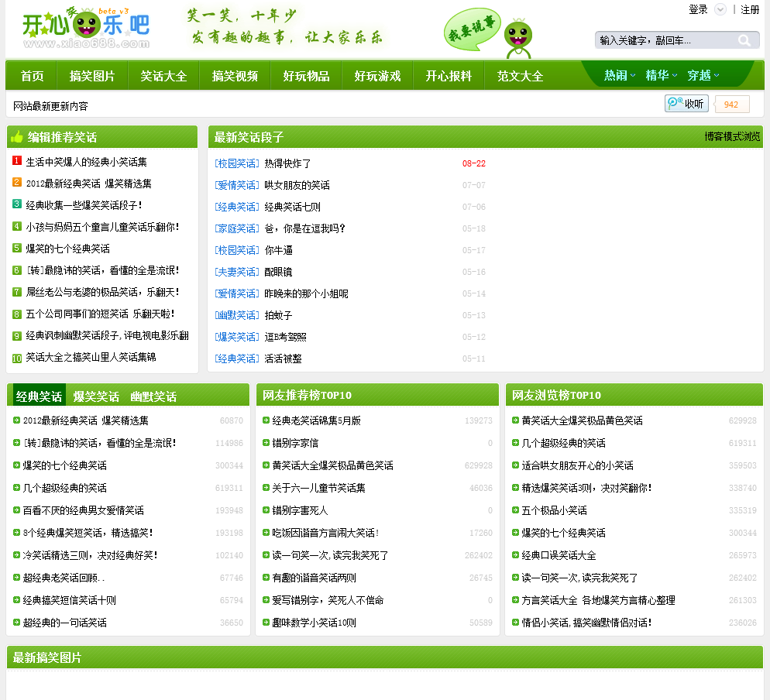Open 开心报料 navigation item
Screen dimensions: 770x700
(x=449, y=76)
